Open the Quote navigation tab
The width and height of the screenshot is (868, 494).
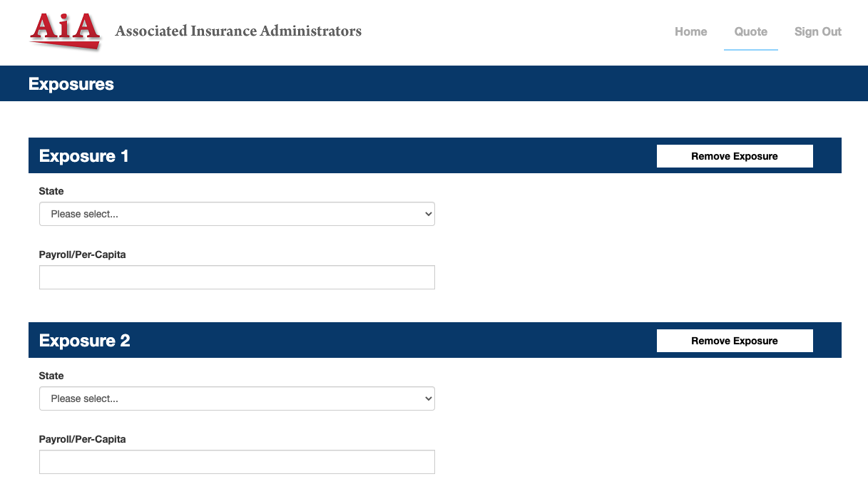pyautogui.click(x=751, y=31)
